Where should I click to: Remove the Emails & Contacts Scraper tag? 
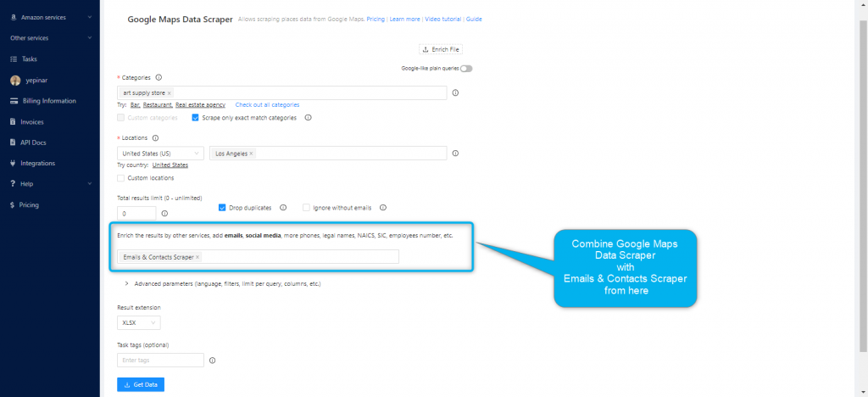198,257
